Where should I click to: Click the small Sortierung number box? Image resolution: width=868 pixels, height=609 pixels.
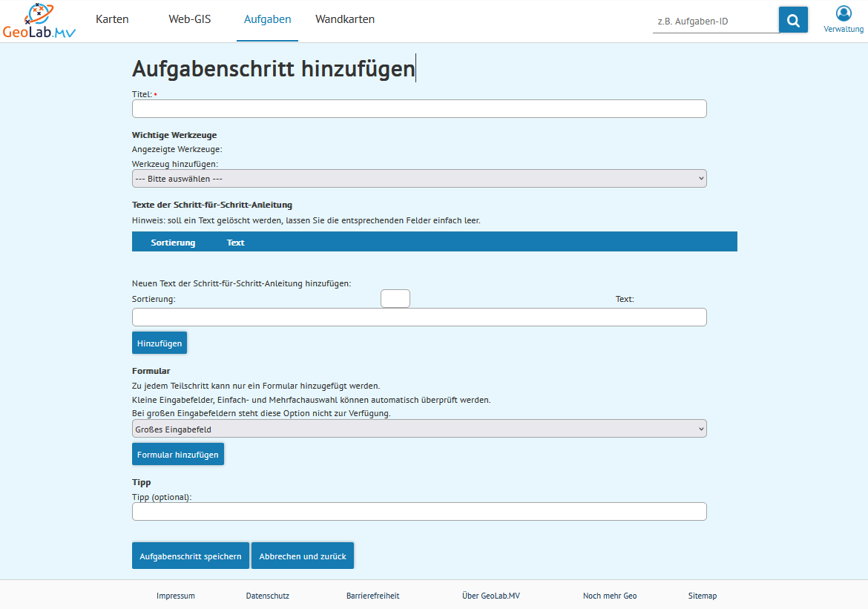pos(395,298)
